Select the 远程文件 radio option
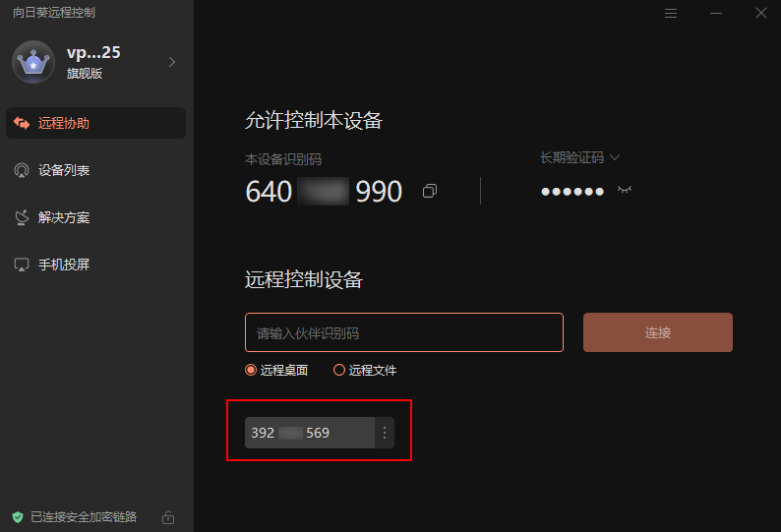The width and height of the screenshot is (781, 532). (365, 370)
